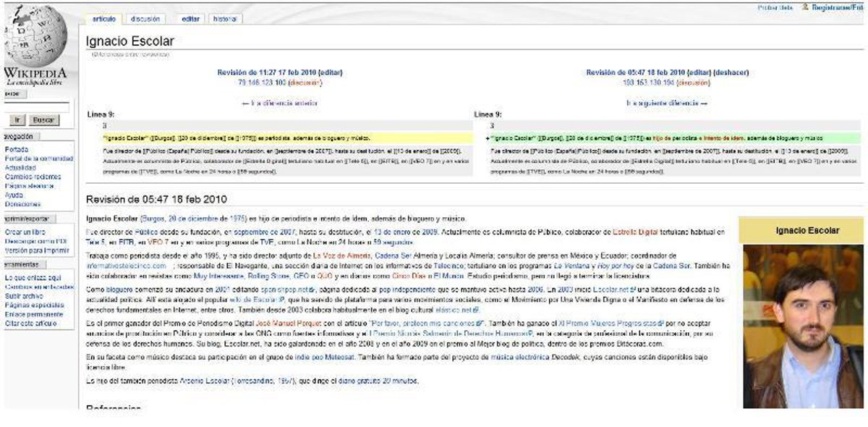Image resolution: width=868 pixels, height=427 pixels.
Task: Click Ignacio Escolar's infobox photo
Action: (802, 326)
